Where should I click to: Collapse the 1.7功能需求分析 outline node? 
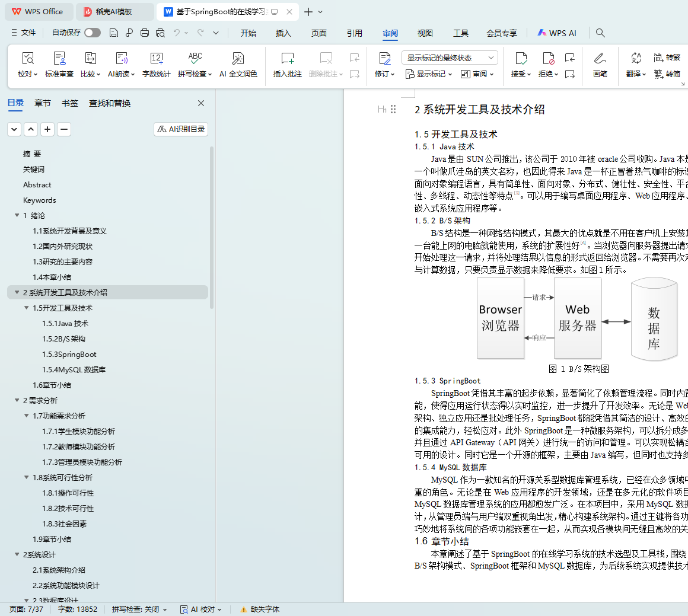[27, 416]
